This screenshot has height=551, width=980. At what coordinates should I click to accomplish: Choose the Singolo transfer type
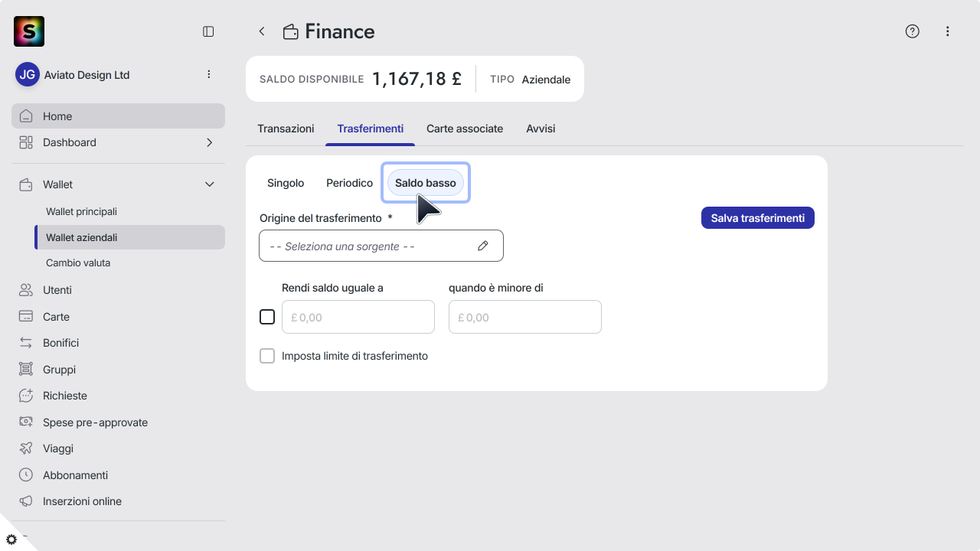click(x=286, y=183)
